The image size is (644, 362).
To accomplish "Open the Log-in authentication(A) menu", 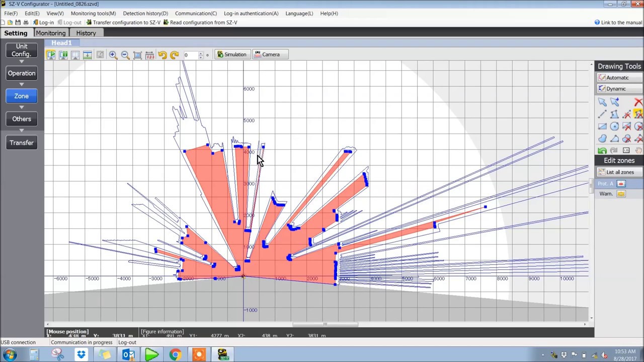I will coord(251,14).
